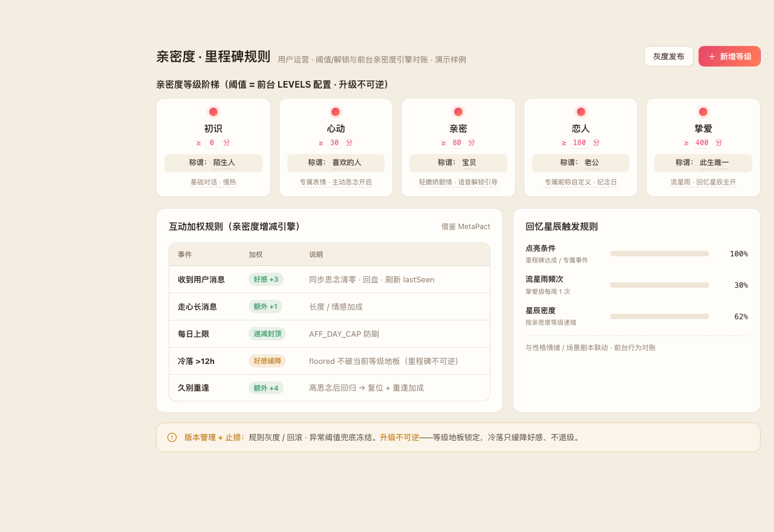Screen dimensions: 774x532
Task: Select the 走心长消息 event row
Action: pyautogui.click(x=330, y=307)
